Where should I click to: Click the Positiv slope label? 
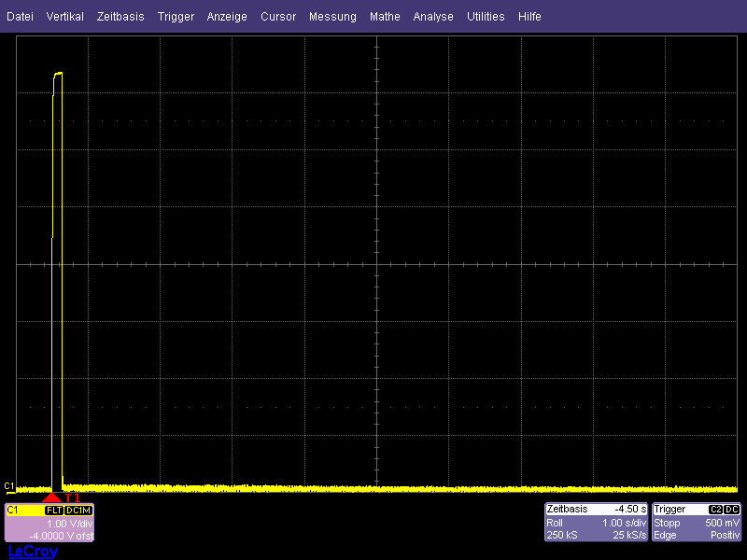(726, 535)
